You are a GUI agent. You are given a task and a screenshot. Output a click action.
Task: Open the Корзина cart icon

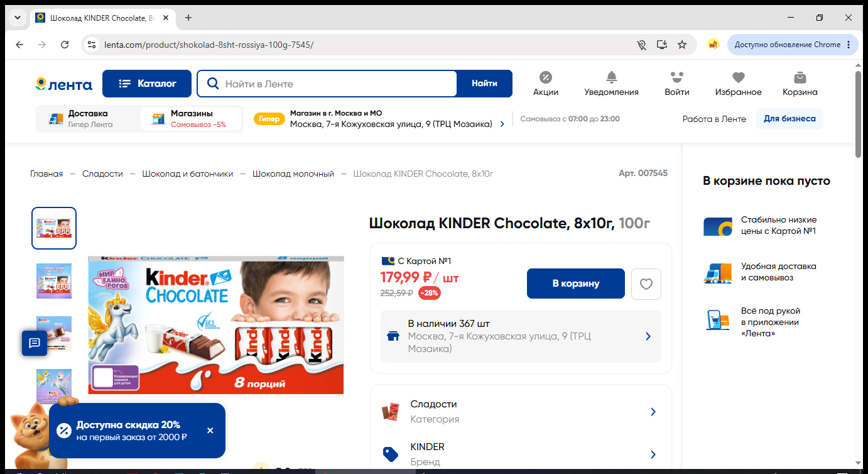point(800,84)
